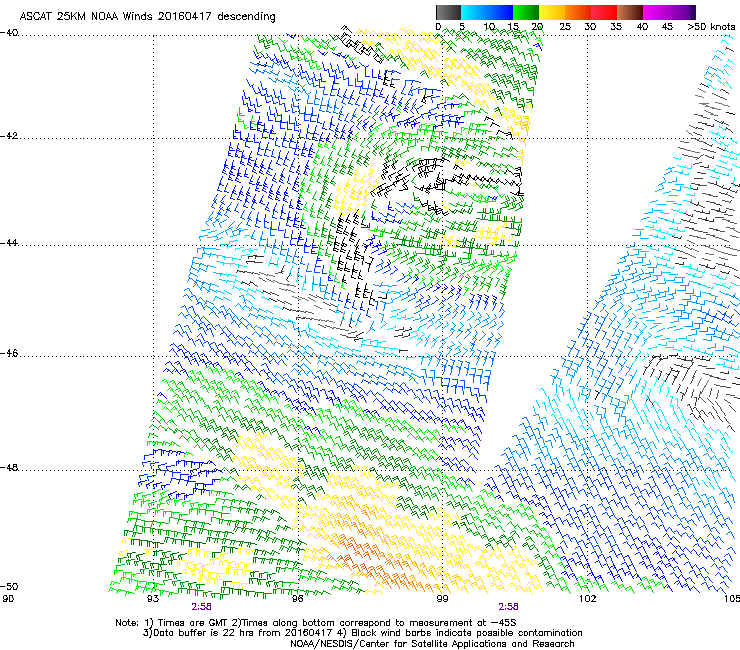Click the 'NOAA/NESDIS/Center for Satellite Applications' credit line
The width and height of the screenshot is (740, 650).
(x=432, y=644)
